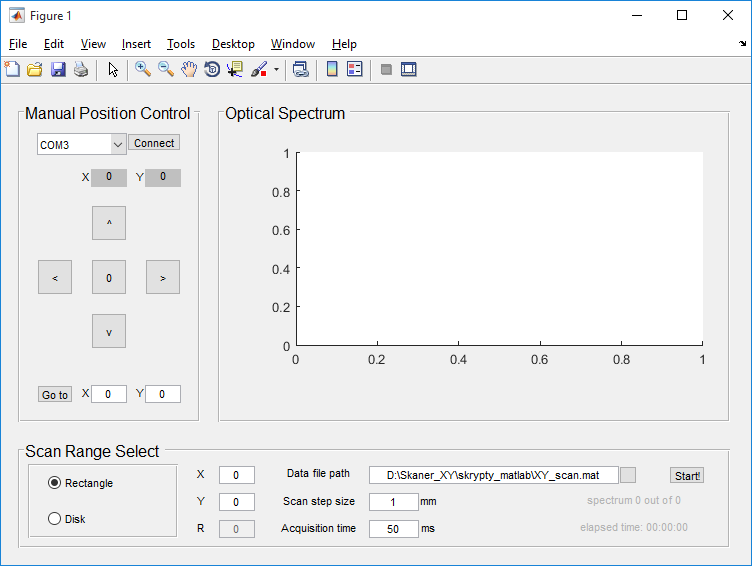Enable the Data Cursor tool

pyautogui.click(x=235, y=69)
